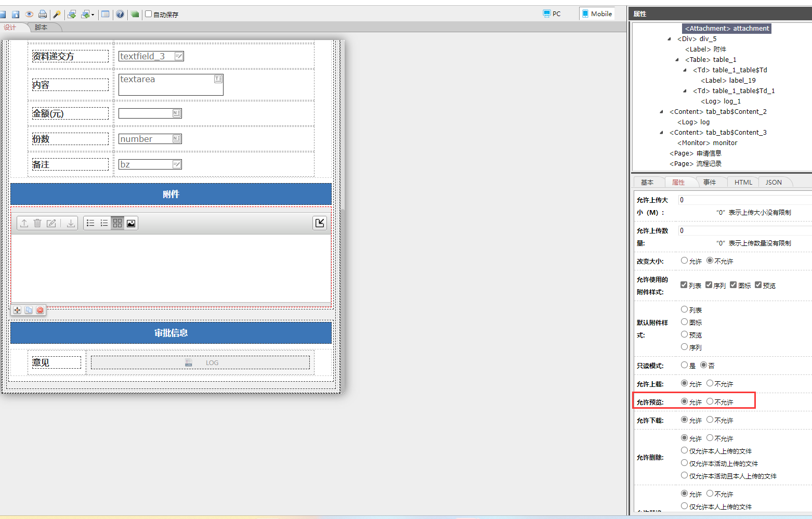The width and height of the screenshot is (812, 519).
Task: Open the HTML properties tab
Action: pyautogui.click(x=743, y=183)
